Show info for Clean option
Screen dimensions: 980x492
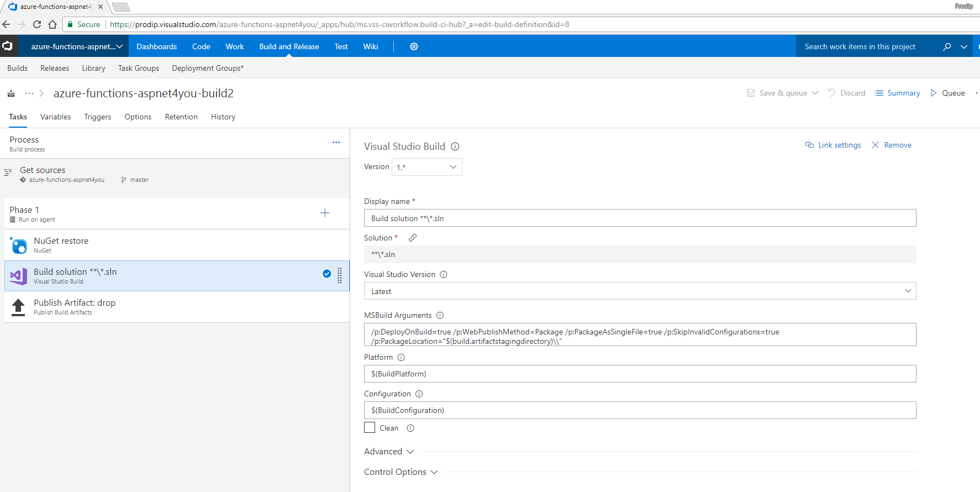pyautogui.click(x=410, y=428)
